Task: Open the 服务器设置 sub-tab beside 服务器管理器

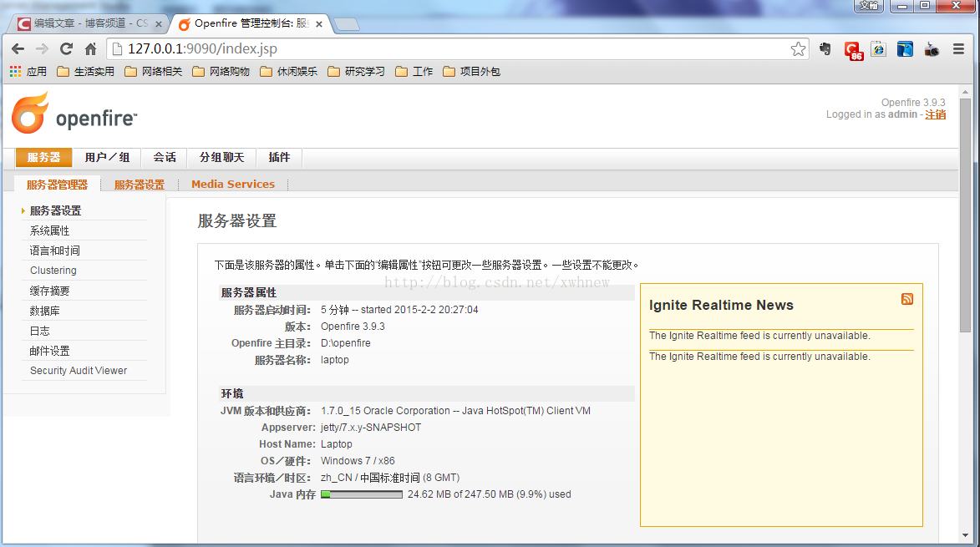Action: (139, 185)
